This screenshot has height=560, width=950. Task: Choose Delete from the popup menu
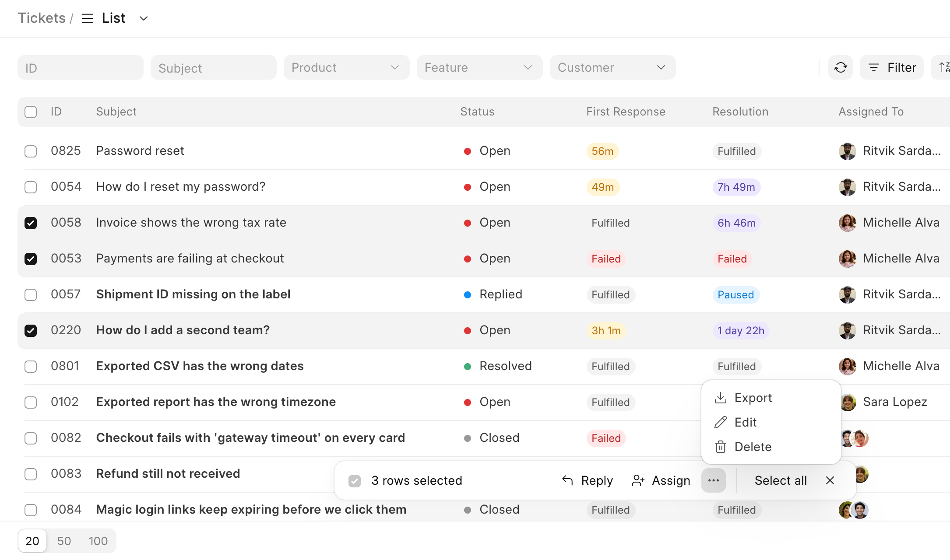coord(771,447)
